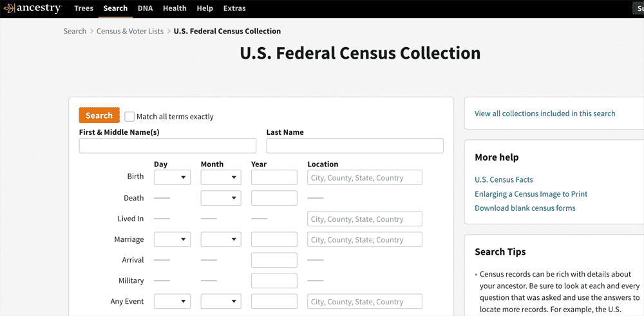Open the Birth Month dropdown
The width and height of the screenshot is (644, 316).
point(221,177)
